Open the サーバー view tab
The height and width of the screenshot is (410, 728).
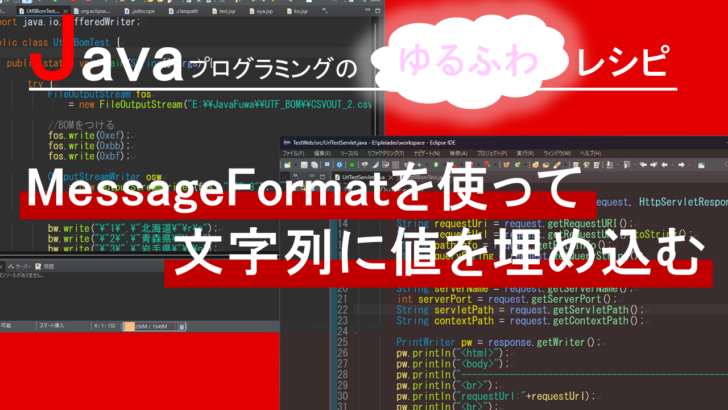click(x=20, y=267)
